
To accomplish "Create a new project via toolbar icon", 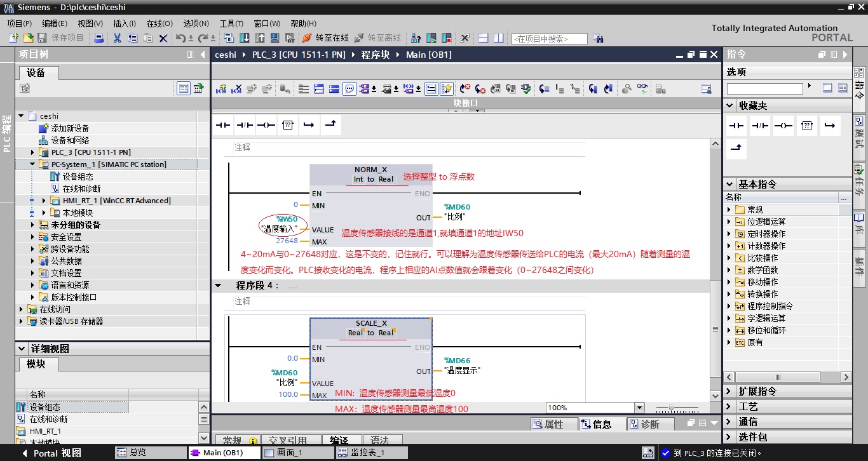I will click(x=13, y=38).
